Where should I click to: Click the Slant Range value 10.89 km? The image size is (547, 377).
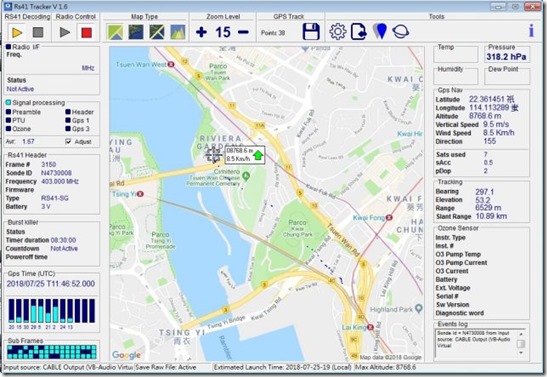point(492,216)
